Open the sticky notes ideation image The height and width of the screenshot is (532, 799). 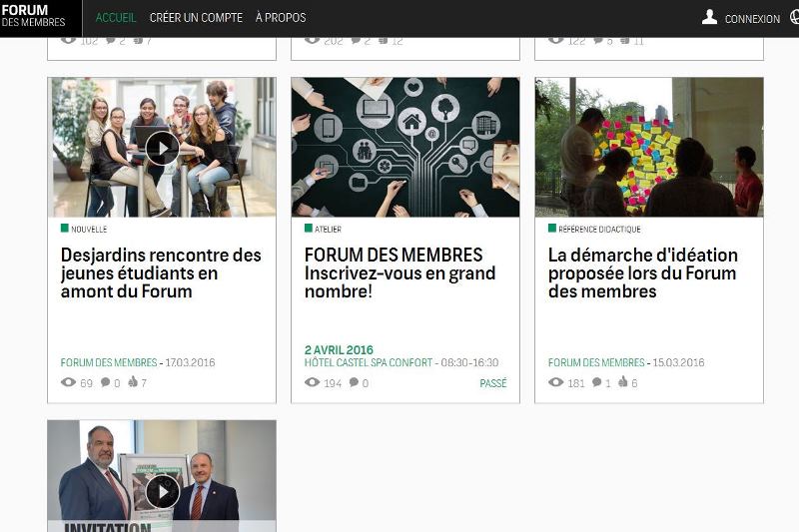[x=648, y=148]
